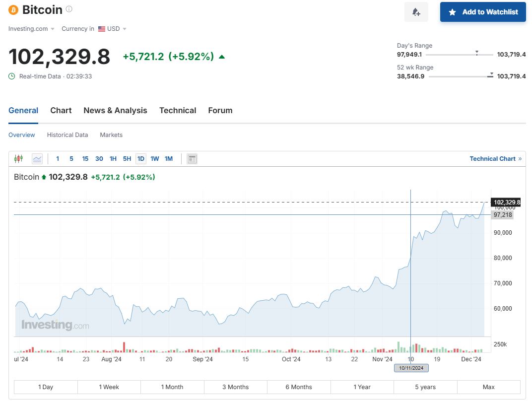Click the create alert bell icon
The image size is (532, 402).
[416, 12]
